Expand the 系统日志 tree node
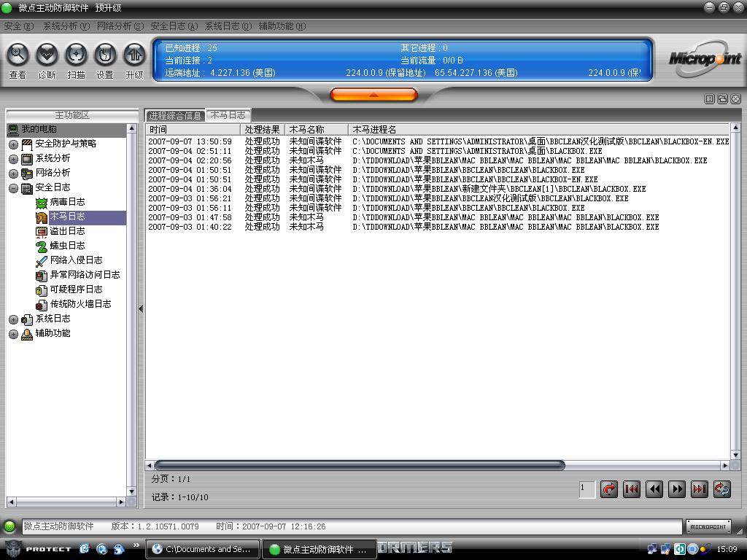 [x=13, y=319]
